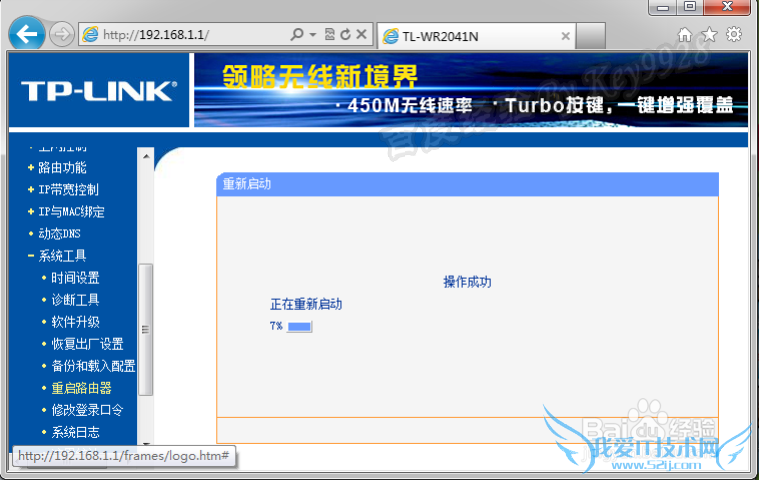Open the 修改登录口令 page
This screenshot has height=480, width=759.
(88, 410)
